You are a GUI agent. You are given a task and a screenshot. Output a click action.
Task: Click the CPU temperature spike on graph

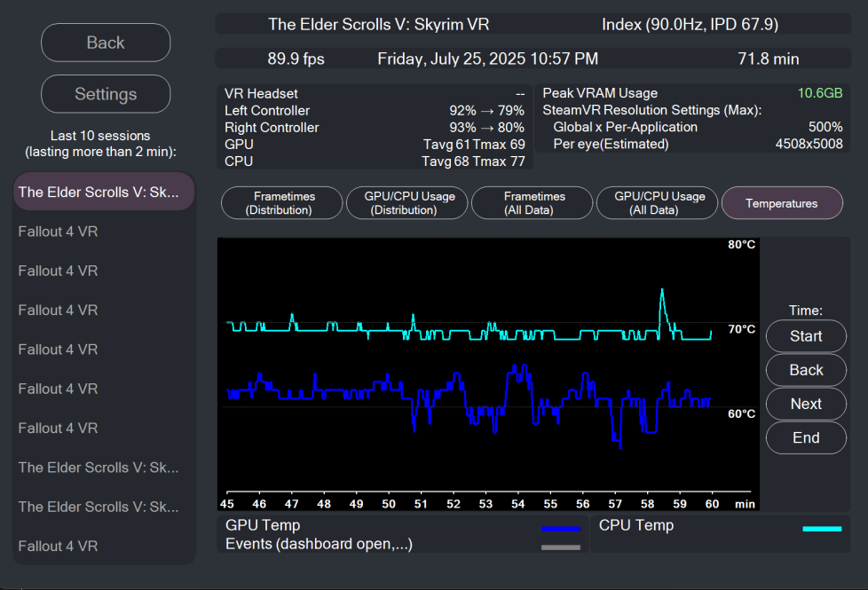[661, 293]
